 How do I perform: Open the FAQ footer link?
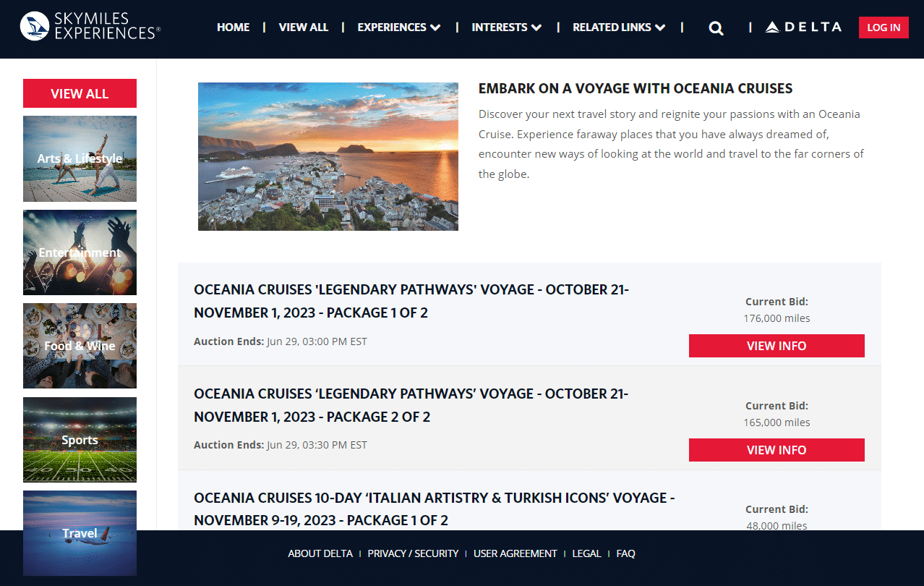click(625, 553)
